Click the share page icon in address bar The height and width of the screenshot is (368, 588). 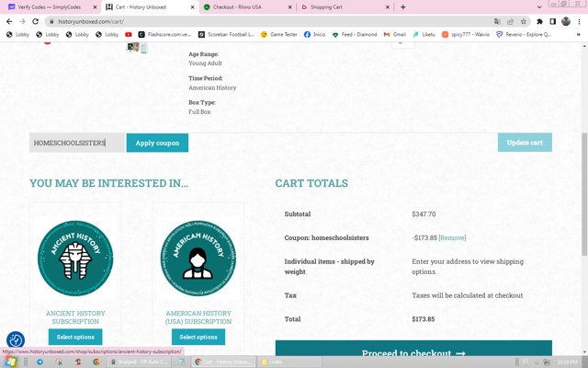point(511,21)
